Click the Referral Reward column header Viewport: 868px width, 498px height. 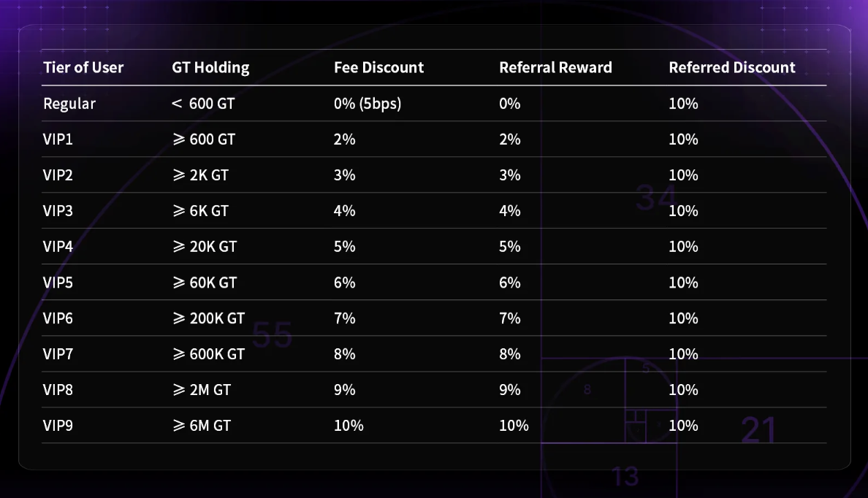coord(555,68)
